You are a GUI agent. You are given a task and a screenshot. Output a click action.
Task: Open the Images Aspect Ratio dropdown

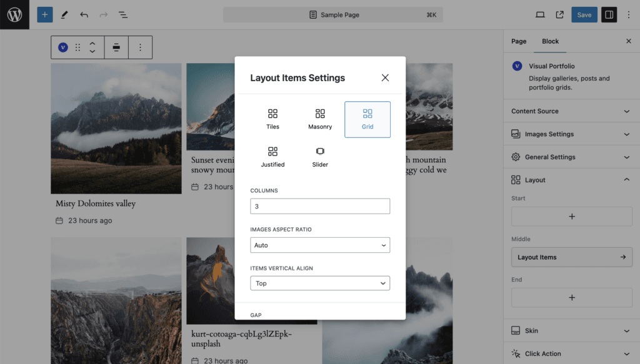pos(320,245)
